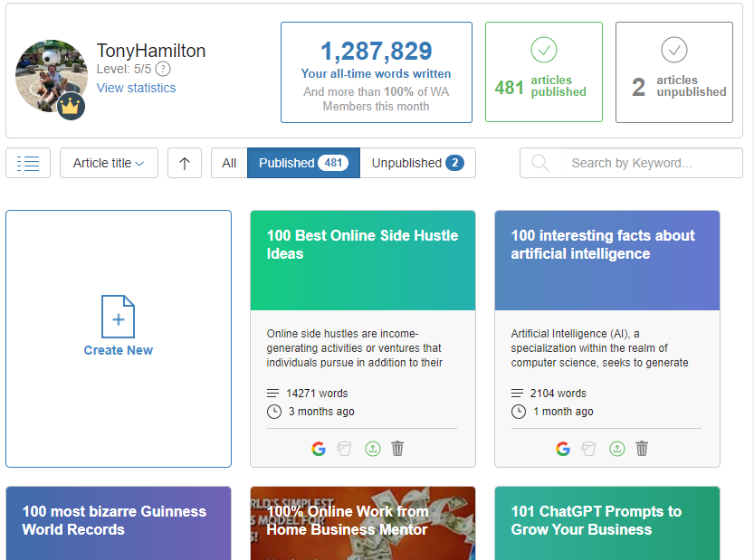Click green upload icon on Side Hustle article
Viewport: 754px width, 560px height.
(x=372, y=449)
